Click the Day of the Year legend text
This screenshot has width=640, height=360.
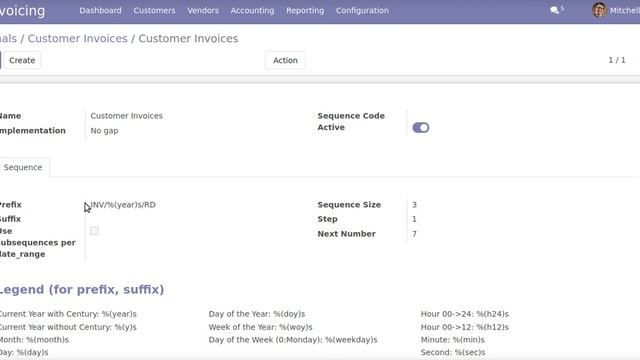[257, 314]
